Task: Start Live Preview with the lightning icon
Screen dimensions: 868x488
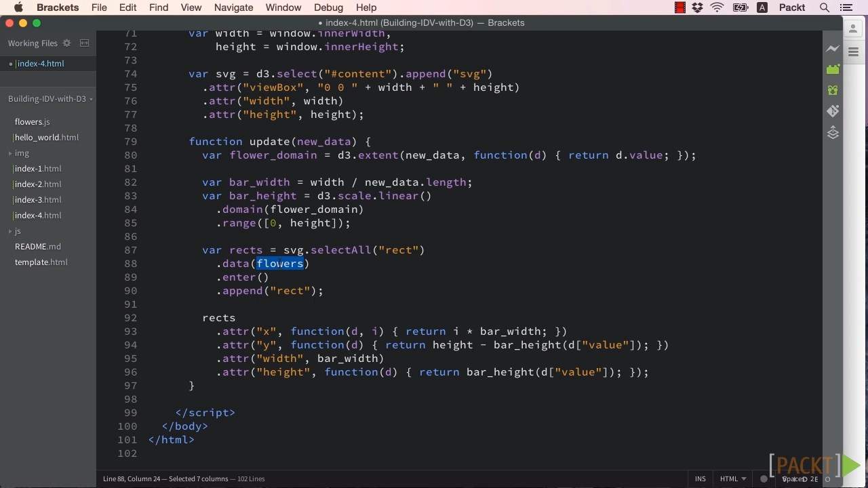Action: 833,49
